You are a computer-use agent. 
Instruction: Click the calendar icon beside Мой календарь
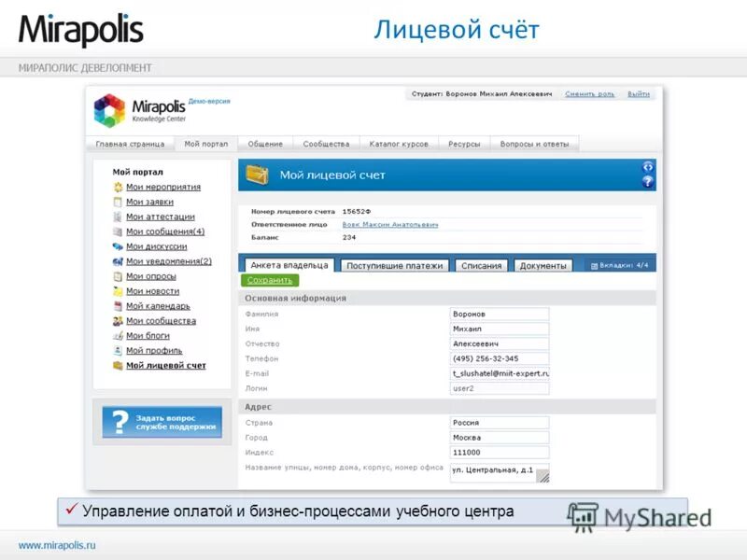click(x=118, y=306)
